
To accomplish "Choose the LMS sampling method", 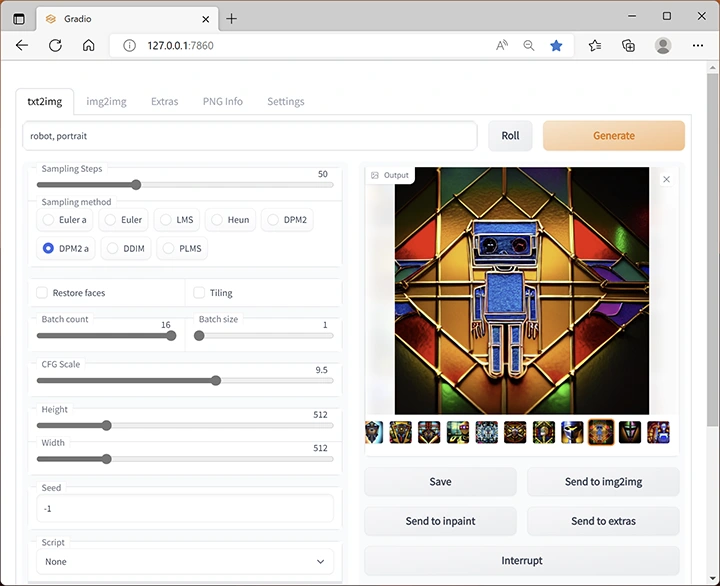I will point(177,220).
